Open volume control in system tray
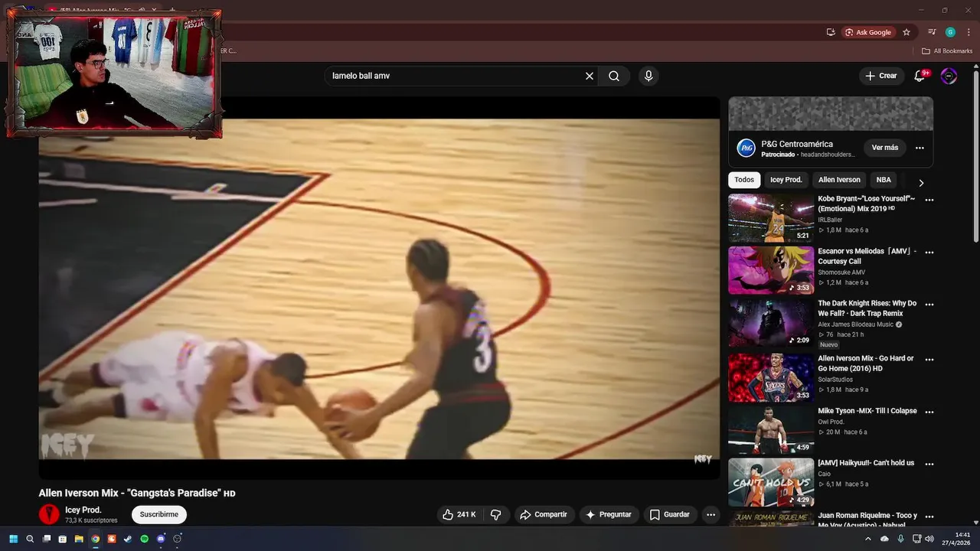Screen dimensions: 980x551 (929, 539)
